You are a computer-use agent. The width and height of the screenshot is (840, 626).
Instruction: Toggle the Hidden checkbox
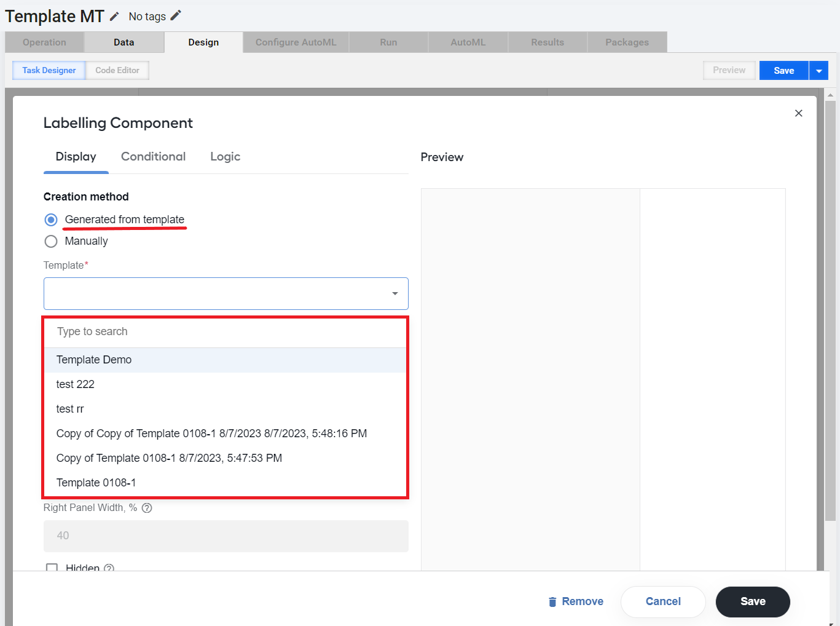pyautogui.click(x=52, y=568)
